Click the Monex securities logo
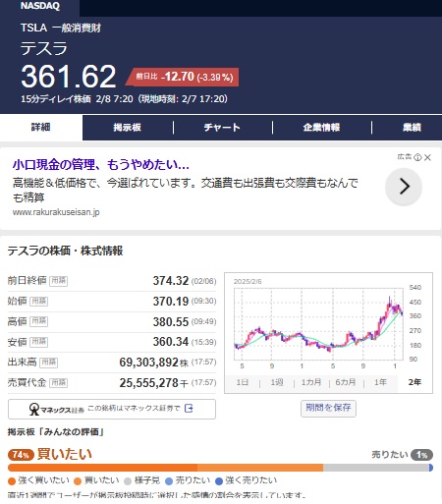Viewport: 442px width, 504px height. pyautogui.click(x=56, y=410)
